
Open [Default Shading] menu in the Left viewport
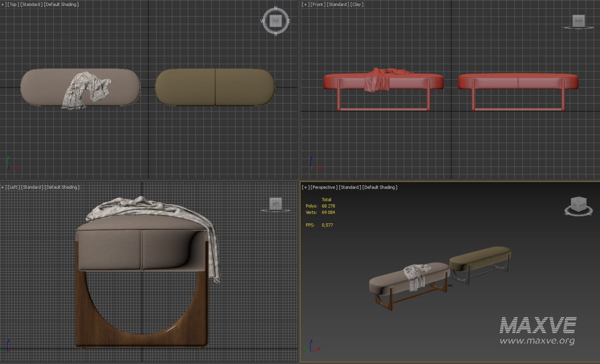point(61,187)
